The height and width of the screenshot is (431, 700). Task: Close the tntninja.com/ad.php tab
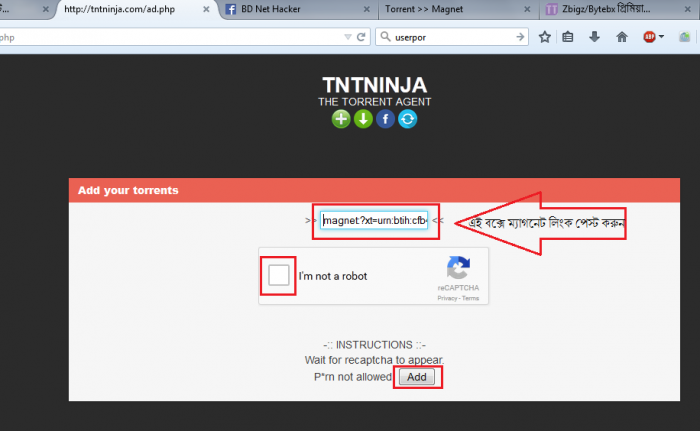coord(206,9)
